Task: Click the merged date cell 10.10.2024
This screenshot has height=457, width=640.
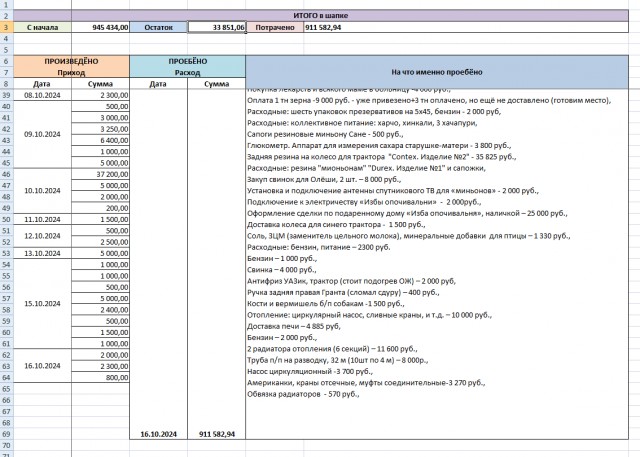Action: tap(42, 191)
